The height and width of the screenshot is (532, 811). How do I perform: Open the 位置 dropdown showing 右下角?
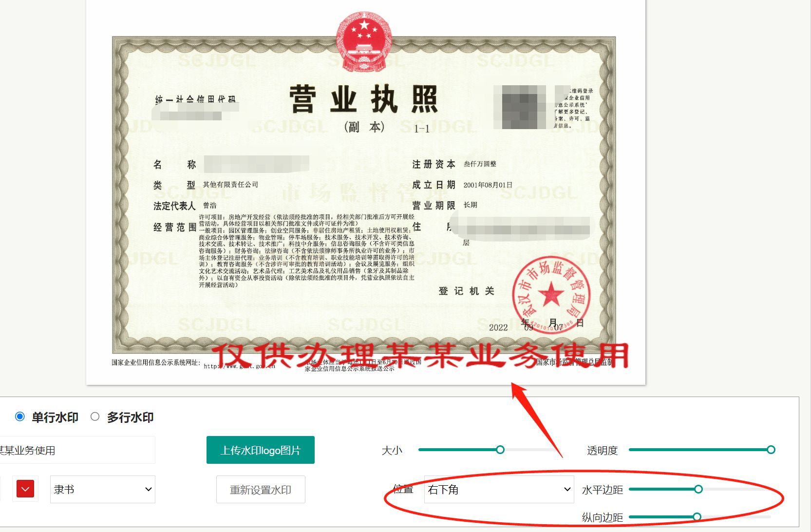498,489
